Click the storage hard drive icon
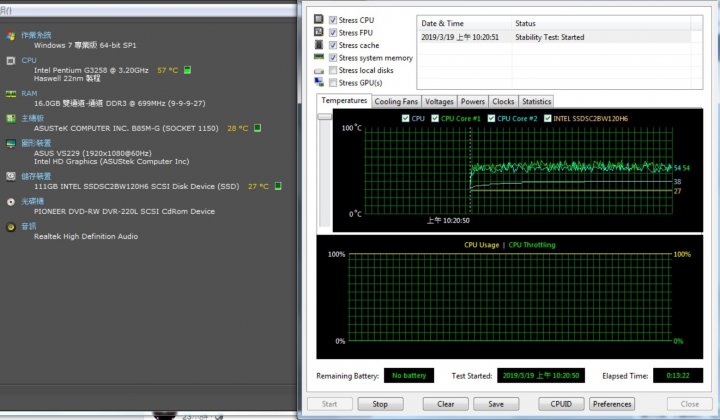Screen dimensions: 720x420 click(11, 177)
